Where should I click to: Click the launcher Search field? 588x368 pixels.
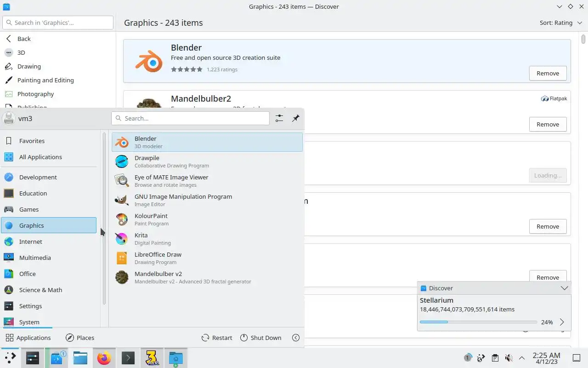point(190,118)
